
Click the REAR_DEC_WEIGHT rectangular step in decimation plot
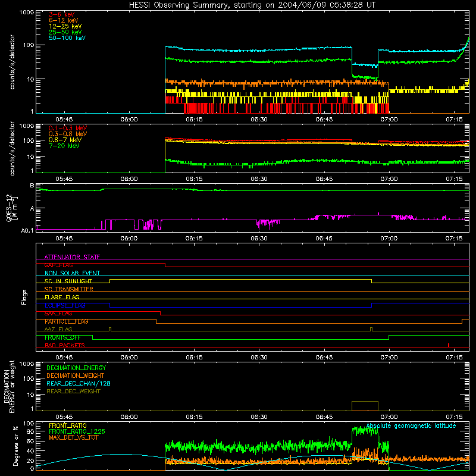pyautogui.click(x=365, y=406)
